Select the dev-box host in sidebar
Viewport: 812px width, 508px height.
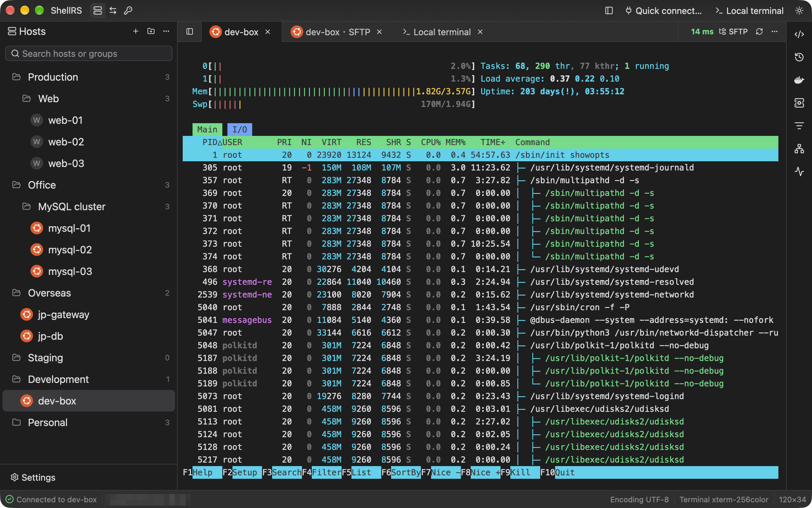point(89,400)
